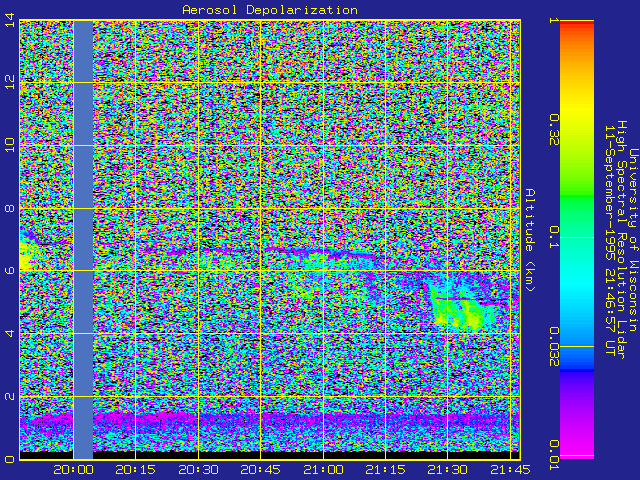The image size is (640, 480).
Task: Click the red top of the colorbar
Action: 577,24
